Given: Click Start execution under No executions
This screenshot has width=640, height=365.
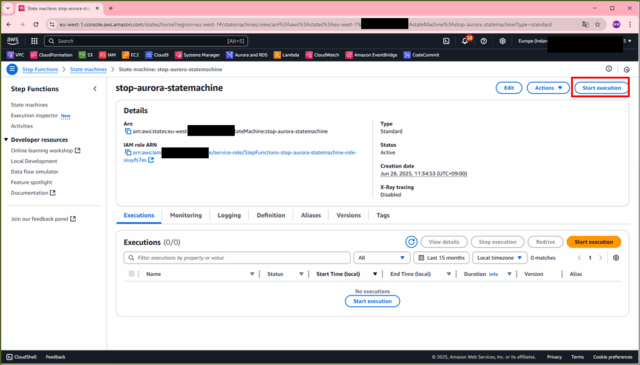Looking at the screenshot, I should [x=372, y=301].
